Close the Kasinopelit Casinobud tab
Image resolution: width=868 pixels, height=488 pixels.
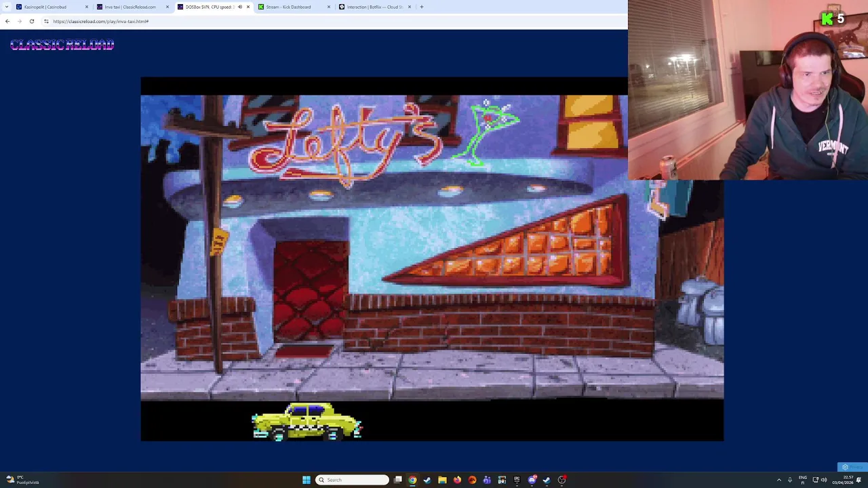(86, 7)
